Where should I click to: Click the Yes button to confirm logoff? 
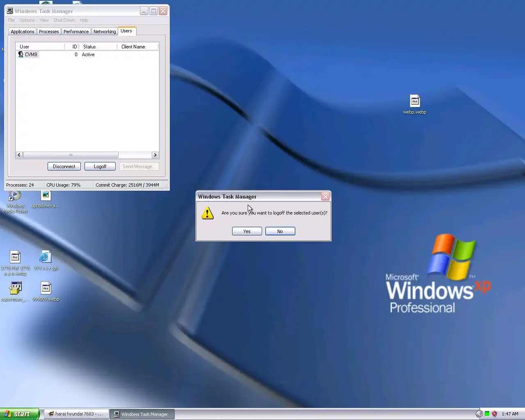[x=247, y=231]
